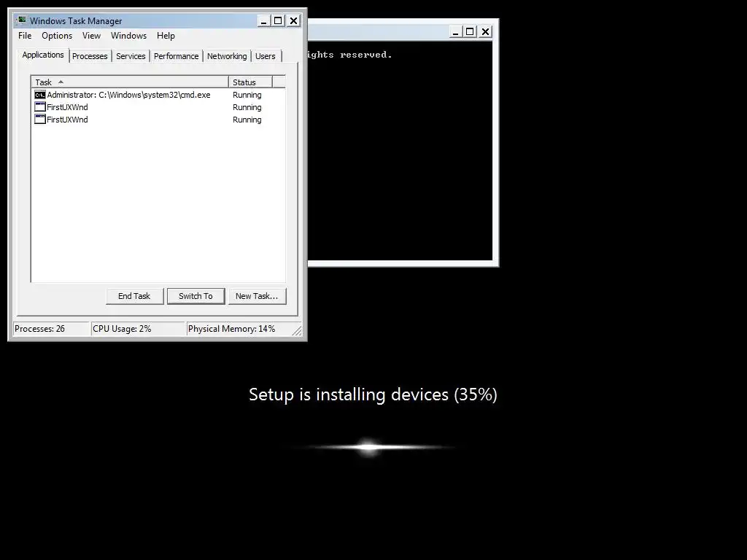Screen dimensions: 747x560
Task: Click the End Task button
Action: (x=134, y=296)
